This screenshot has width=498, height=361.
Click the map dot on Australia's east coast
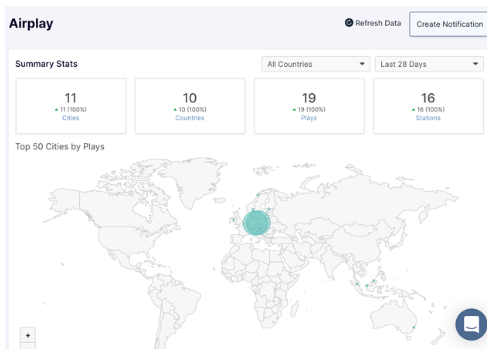pos(414,328)
